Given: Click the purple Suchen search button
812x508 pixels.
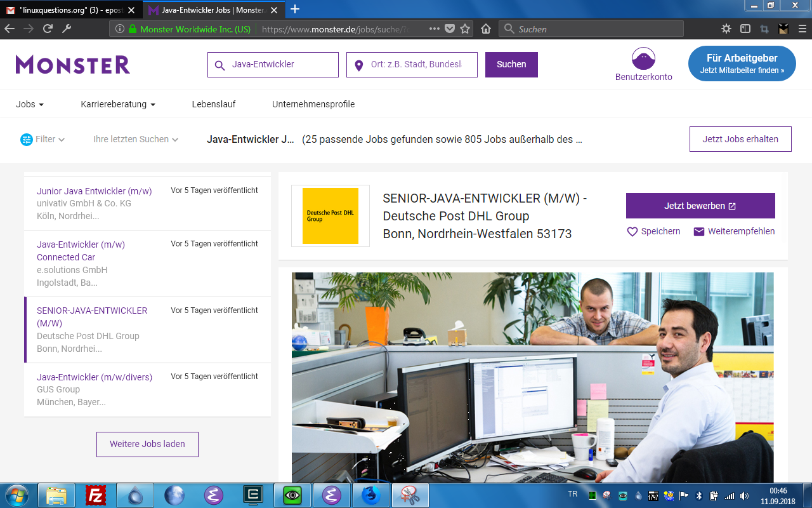Looking at the screenshot, I should (511, 65).
